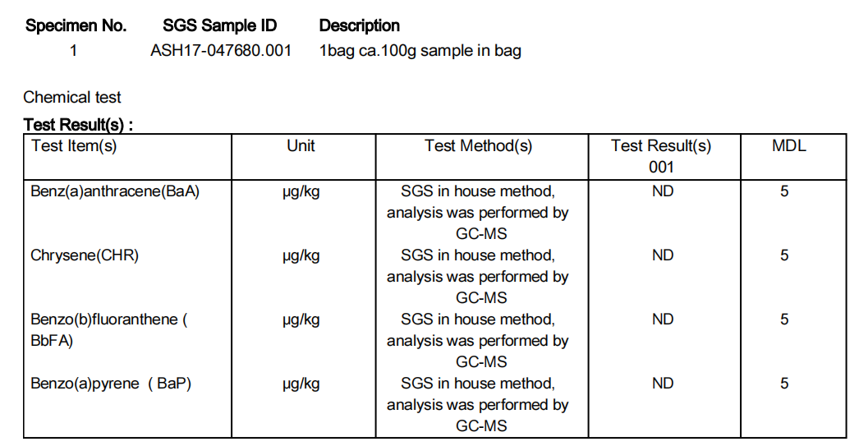Image resolution: width=868 pixels, height=446 pixels.
Task: Click the Test Result(s) : bold label
Action: pos(78,125)
